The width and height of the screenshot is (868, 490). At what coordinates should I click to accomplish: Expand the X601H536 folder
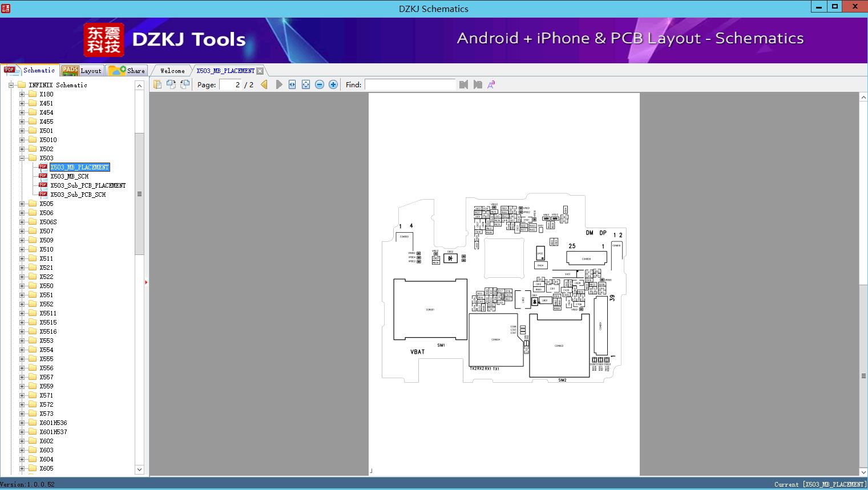coord(22,423)
